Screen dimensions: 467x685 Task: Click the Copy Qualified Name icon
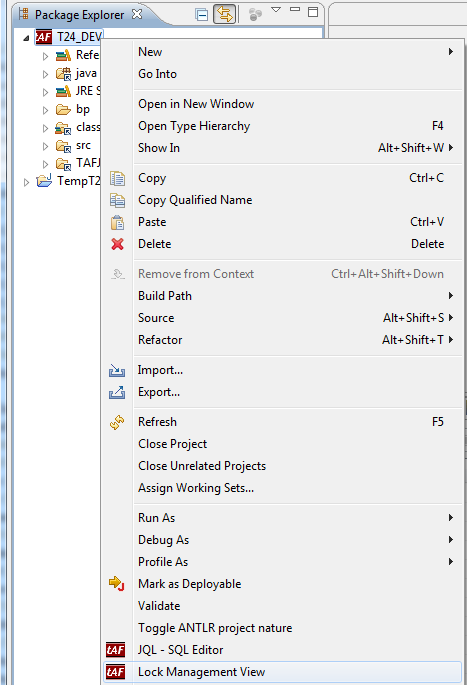click(118, 200)
